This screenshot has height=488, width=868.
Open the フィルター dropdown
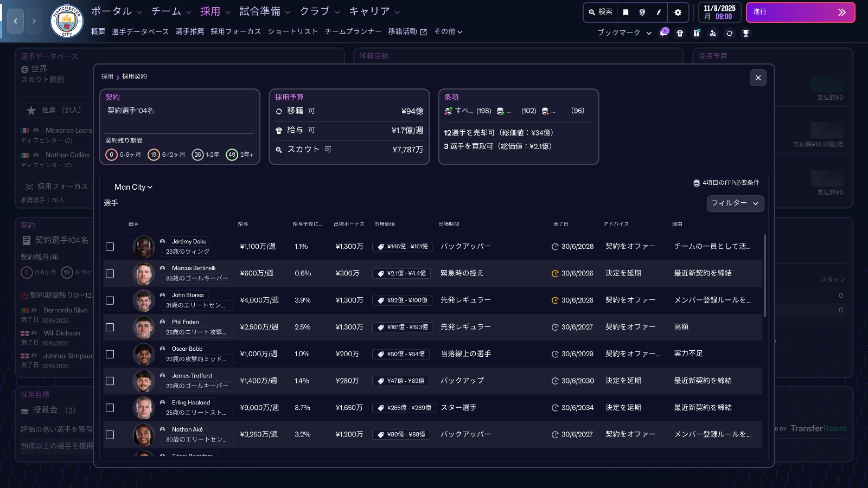(735, 203)
